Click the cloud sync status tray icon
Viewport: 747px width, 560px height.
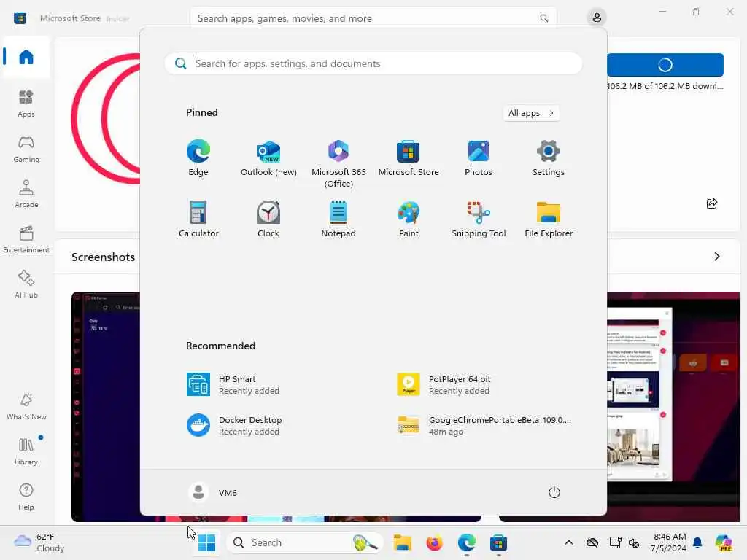pyautogui.click(x=592, y=542)
